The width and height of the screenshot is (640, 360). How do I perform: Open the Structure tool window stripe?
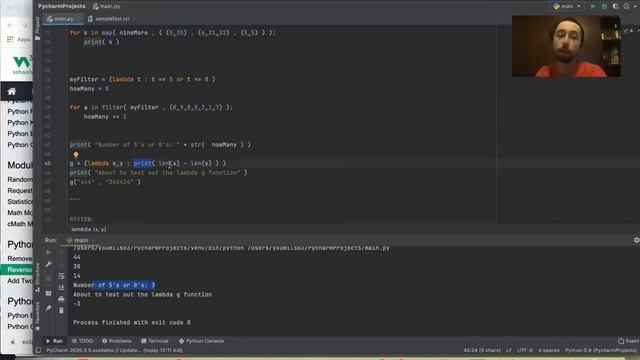point(38,277)
